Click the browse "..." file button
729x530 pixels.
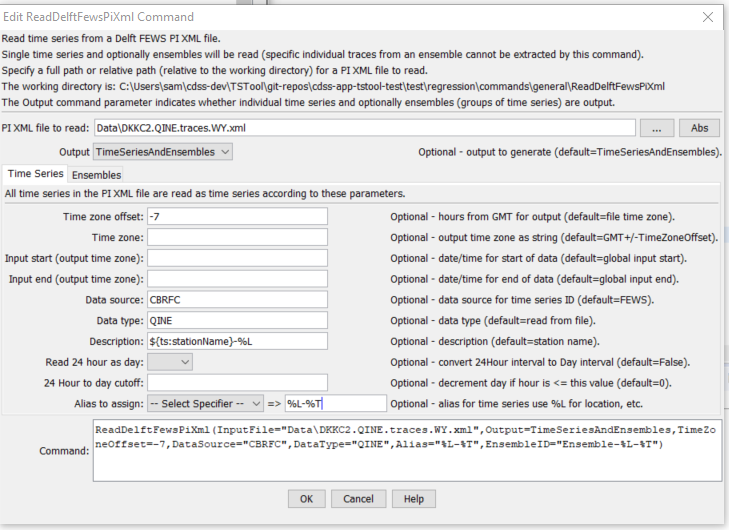tap(656, 128)
